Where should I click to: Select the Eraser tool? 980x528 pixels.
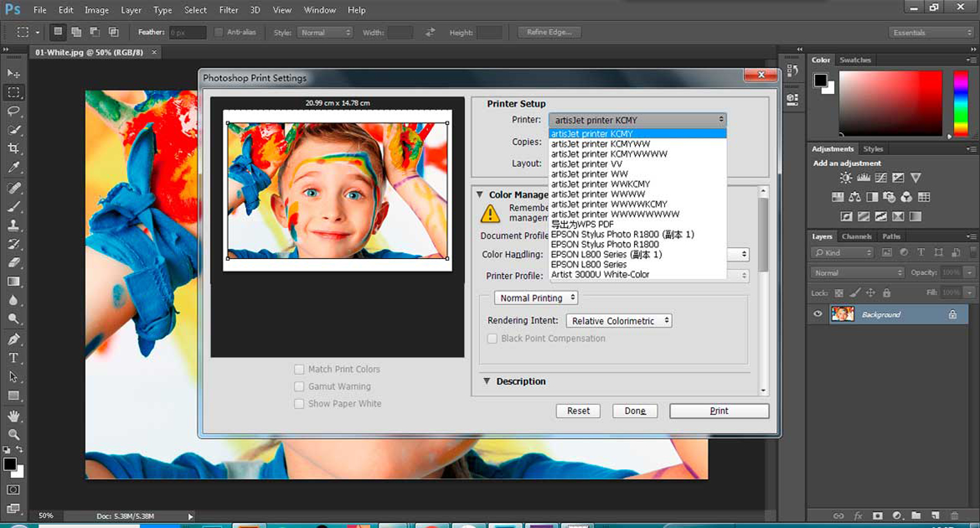[x=13, y=263]
